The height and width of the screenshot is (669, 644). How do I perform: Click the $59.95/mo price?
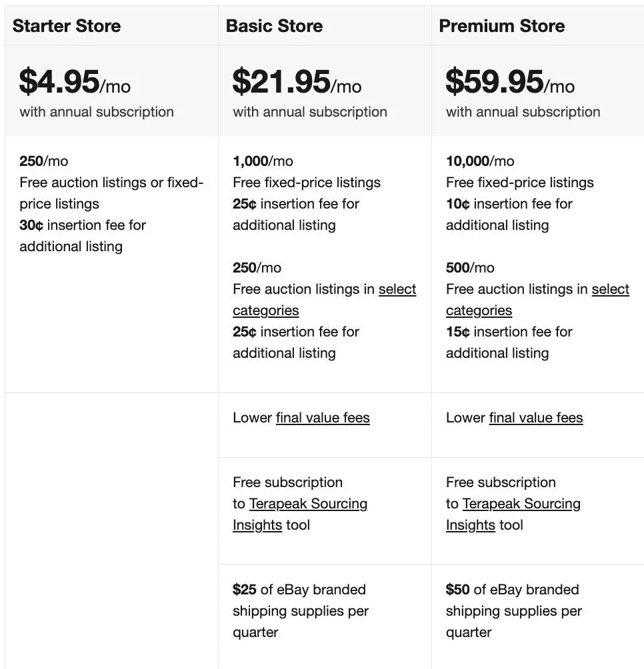(510, 82)
